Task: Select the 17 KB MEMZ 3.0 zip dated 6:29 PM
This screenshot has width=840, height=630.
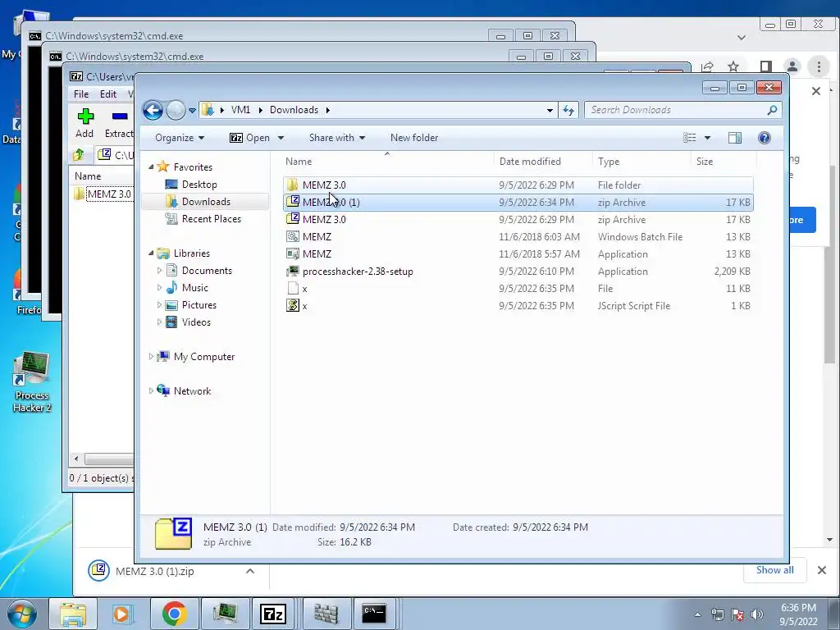Action: tap(518, 220)
